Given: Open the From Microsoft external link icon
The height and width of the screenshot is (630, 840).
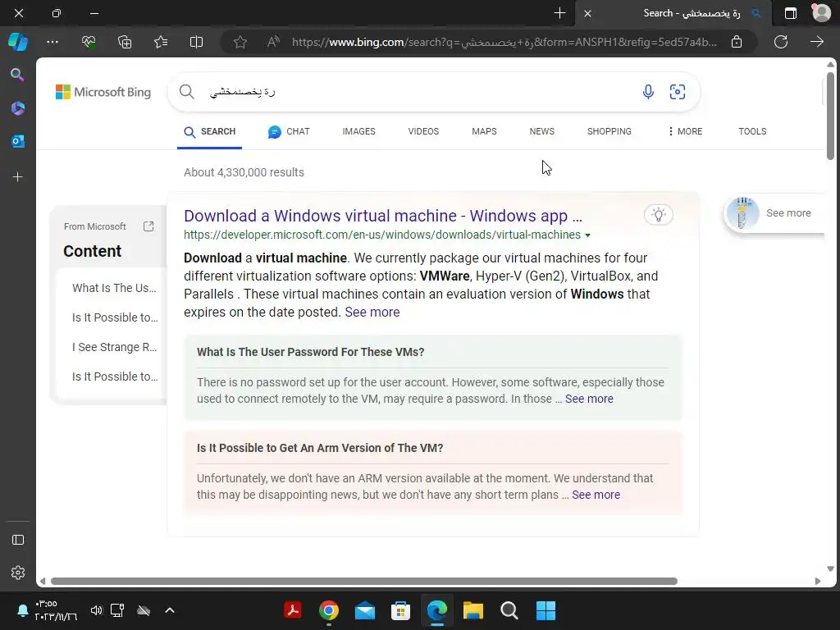Looking at the screenshot, I should 148,226.
